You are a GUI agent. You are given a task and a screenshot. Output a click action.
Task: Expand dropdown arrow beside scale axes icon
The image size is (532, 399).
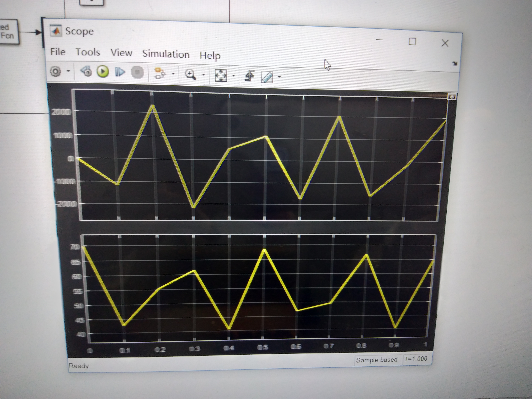233,76
